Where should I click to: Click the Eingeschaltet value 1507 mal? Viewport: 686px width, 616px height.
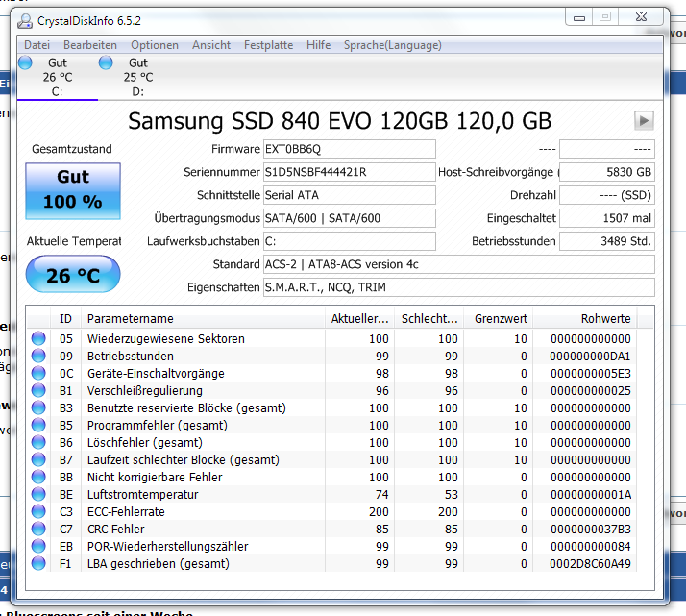607,218
